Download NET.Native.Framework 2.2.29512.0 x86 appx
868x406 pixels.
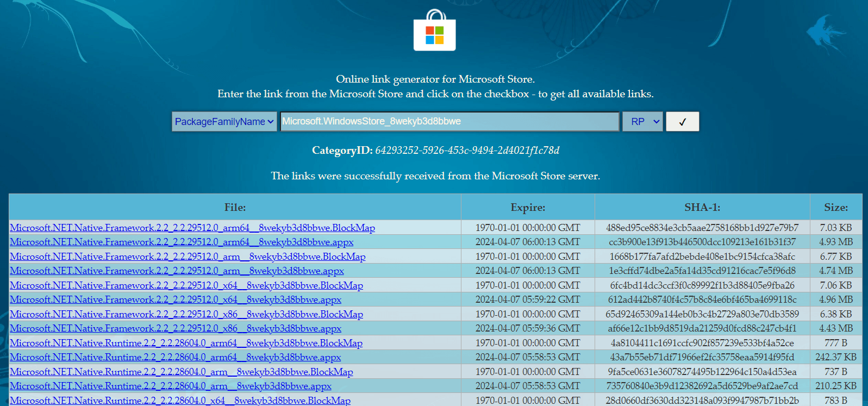176,328
